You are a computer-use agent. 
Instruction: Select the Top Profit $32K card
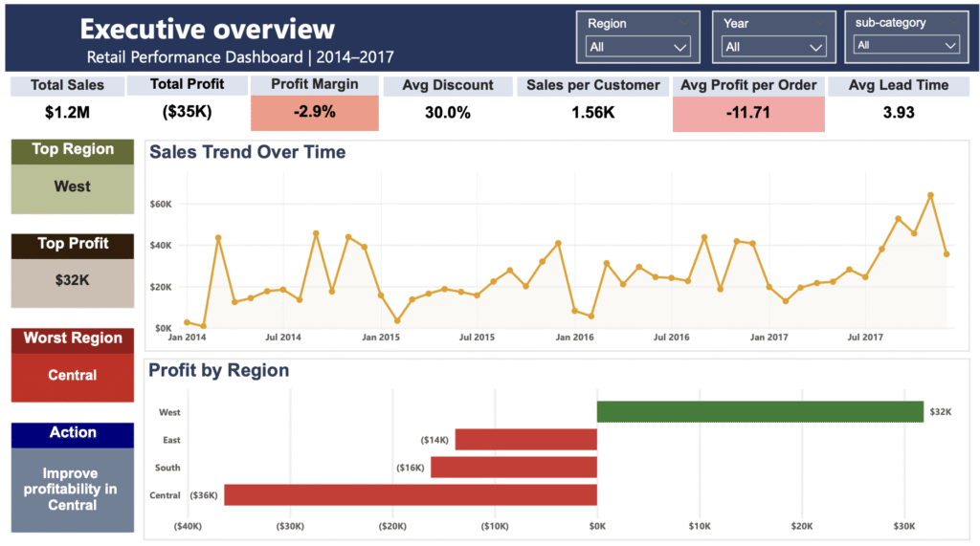tap(73, 280)
